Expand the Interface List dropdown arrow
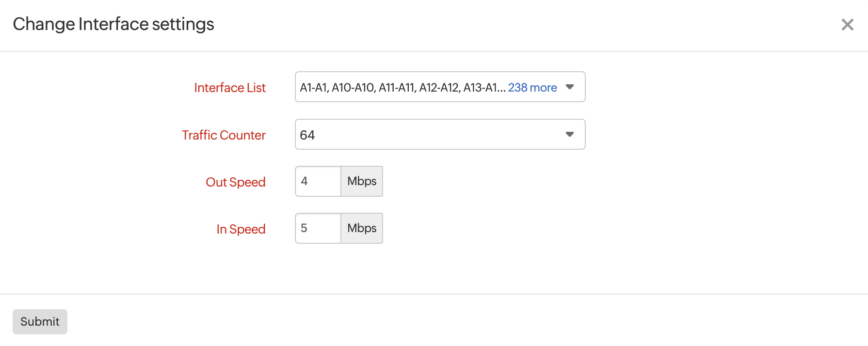 [570, 87]
